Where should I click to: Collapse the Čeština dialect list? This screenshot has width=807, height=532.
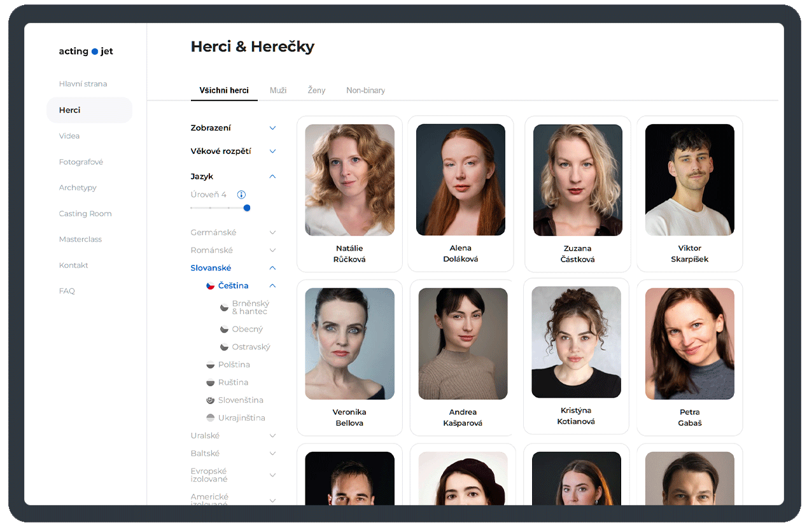(x=272, y=286)
